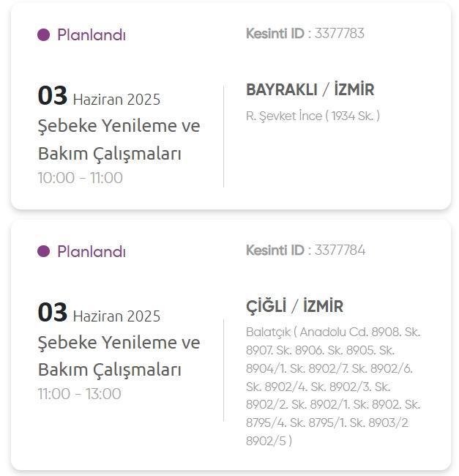Click the Kesinti ID label in the first card
Screen dimensions: 459x476
(x=275, y=34)
